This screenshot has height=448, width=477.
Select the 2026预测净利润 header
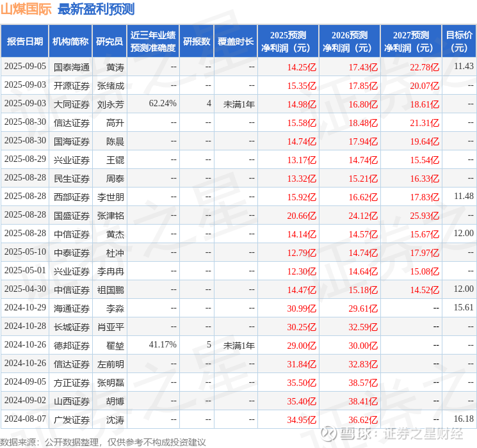tap(350, 42)
